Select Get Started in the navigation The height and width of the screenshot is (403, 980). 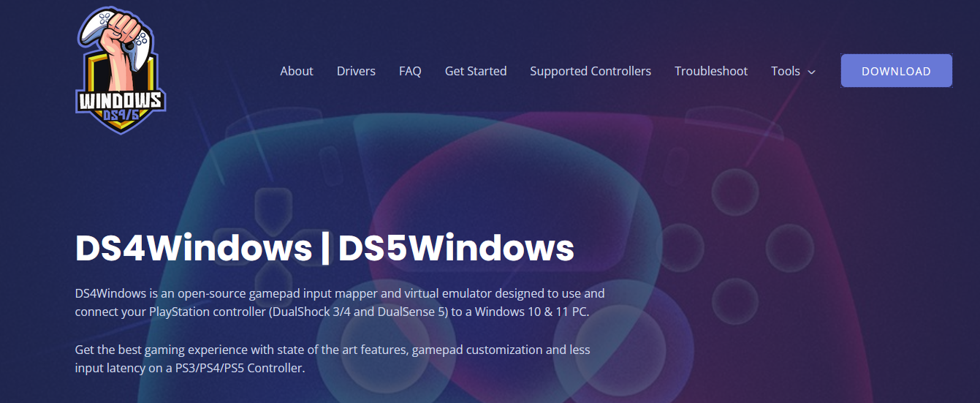pos(476,71)
